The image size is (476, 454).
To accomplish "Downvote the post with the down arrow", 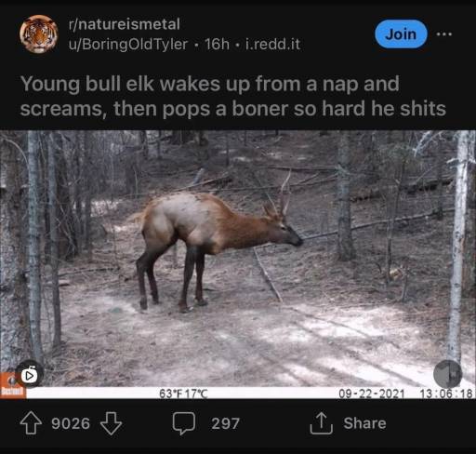I will [111, 423].
